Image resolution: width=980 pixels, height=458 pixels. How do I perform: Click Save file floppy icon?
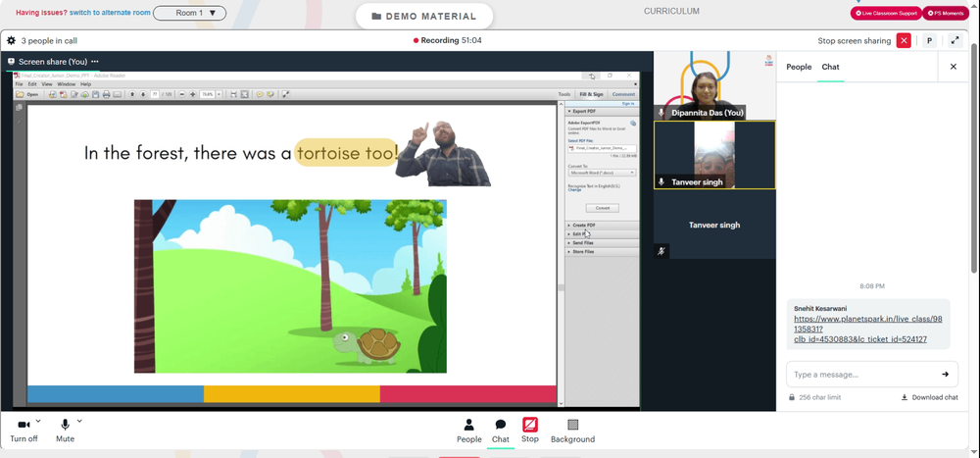tap(96, 94)
